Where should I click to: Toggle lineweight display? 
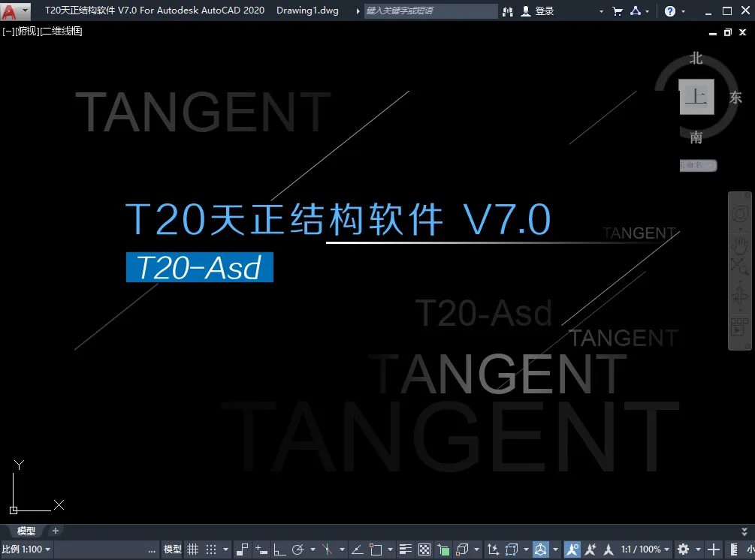click(406, 549)
